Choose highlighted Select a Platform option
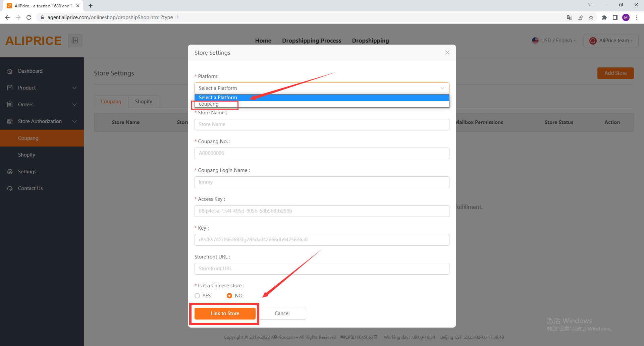644x346 pixels. click(x=322, y=98)
